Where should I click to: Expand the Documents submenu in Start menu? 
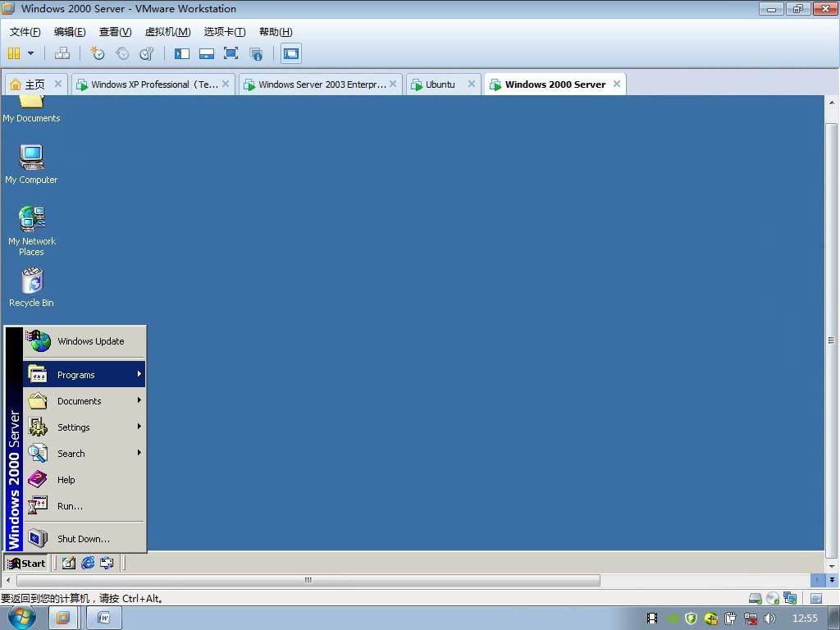tap(84, 400)
